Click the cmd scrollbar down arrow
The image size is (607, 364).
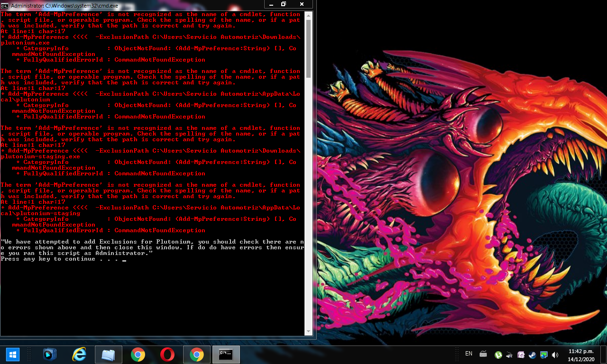tap(309, 332)
